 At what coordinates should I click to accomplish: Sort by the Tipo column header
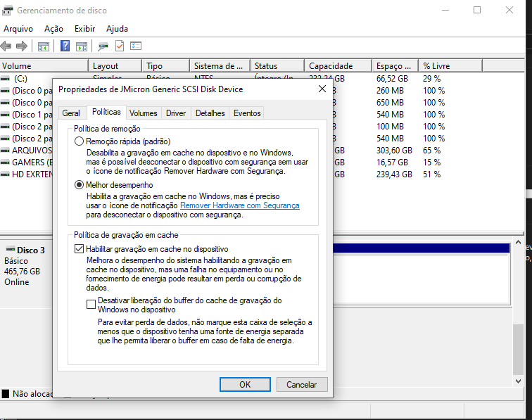pyautogui.click(x=165, y=66)
